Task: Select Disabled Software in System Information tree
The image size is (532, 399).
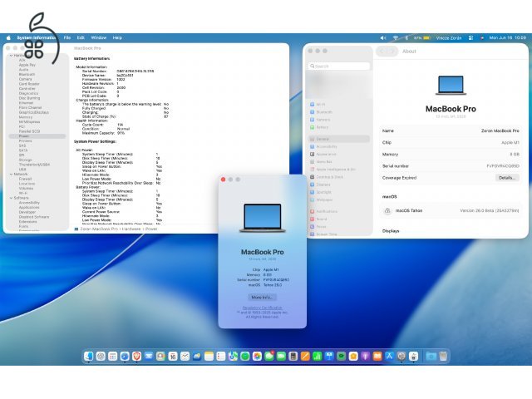Action: (34, 217)
